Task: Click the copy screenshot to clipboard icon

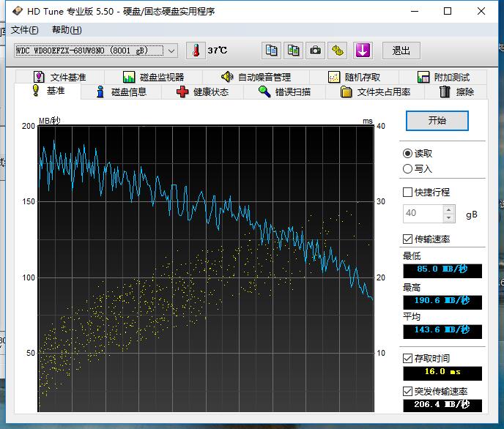Action: 293,51
